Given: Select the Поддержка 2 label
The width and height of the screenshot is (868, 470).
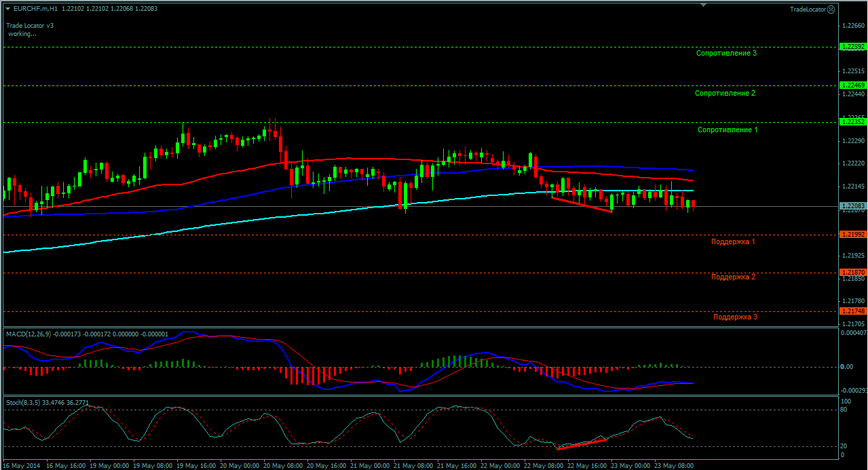Looking at the screenshot, I should click(x=733, y=277).
